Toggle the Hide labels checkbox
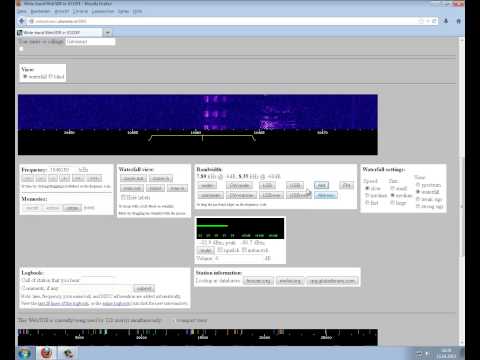Viewport: 480px width, 360px height. point(123,197)
